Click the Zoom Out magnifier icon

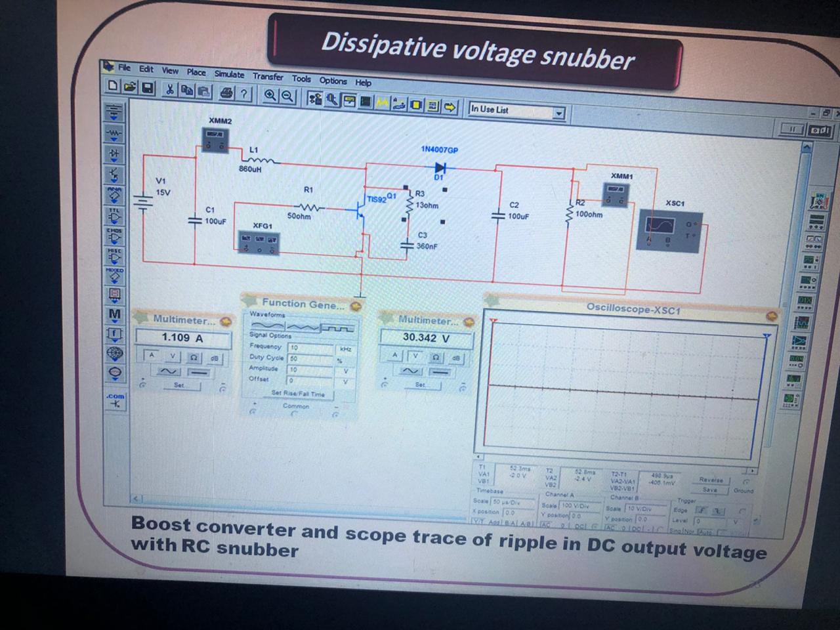[287, 96]
